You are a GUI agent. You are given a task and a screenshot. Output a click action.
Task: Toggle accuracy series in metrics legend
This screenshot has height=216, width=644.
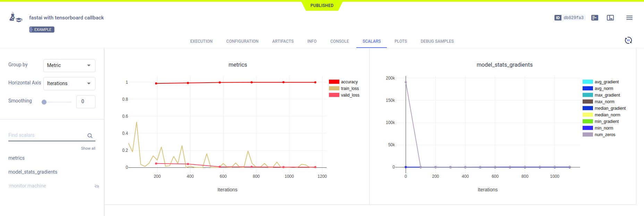349,82
